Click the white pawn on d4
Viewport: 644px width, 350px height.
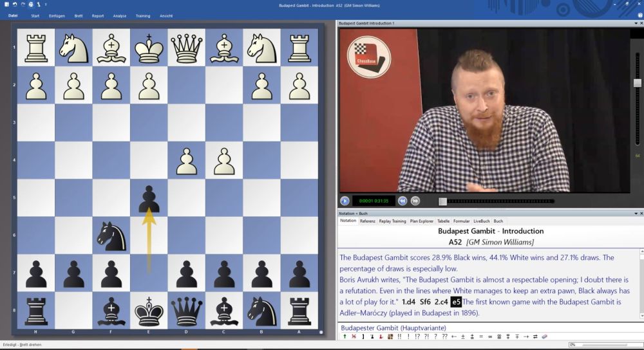click(187, 161)
